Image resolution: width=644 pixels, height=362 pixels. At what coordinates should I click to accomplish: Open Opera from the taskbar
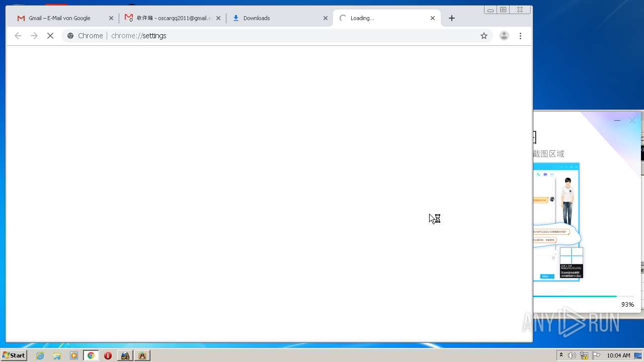click(108, 355)
